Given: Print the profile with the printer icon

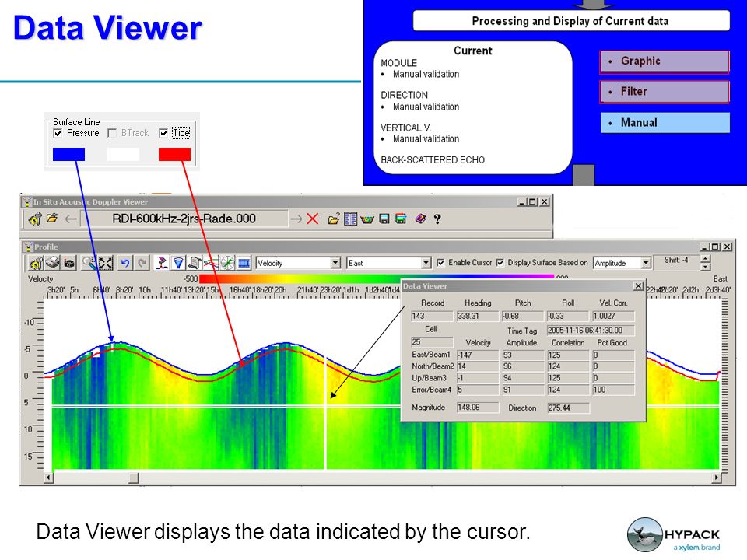Looking at the screenshot, I should [x=52, y=263].
